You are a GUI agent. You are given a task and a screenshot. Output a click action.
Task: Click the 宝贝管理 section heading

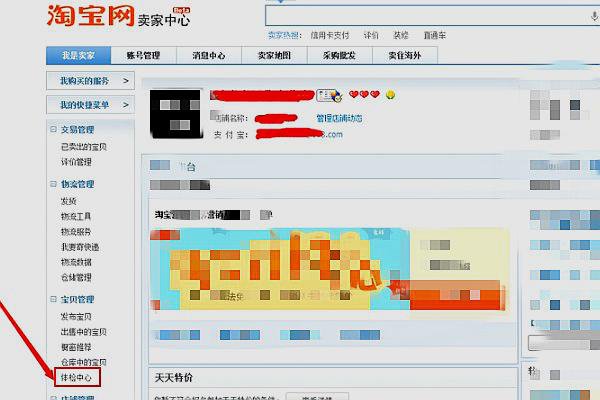78,299
